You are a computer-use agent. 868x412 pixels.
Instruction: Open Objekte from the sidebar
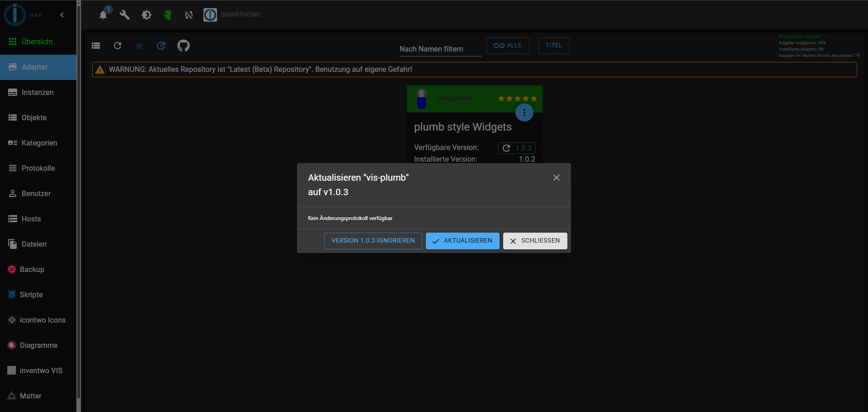pyautogui.click(x=38, y=117)
